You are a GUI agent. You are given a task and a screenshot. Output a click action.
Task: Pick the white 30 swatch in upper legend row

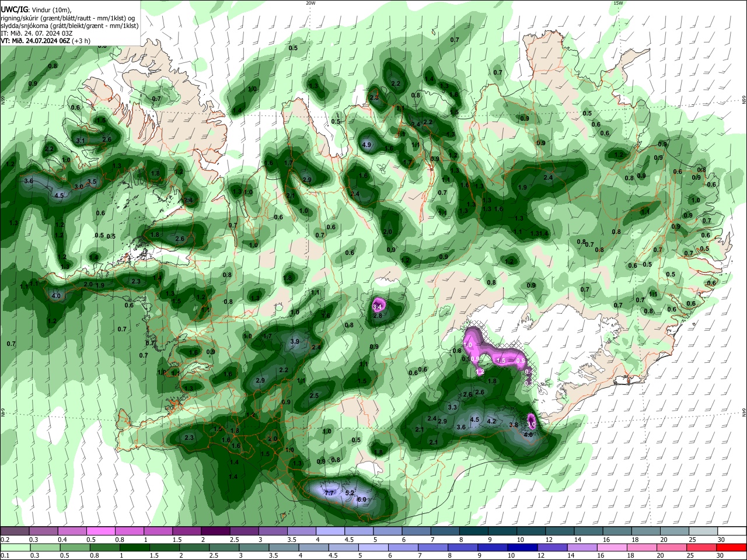click(732, 531)
